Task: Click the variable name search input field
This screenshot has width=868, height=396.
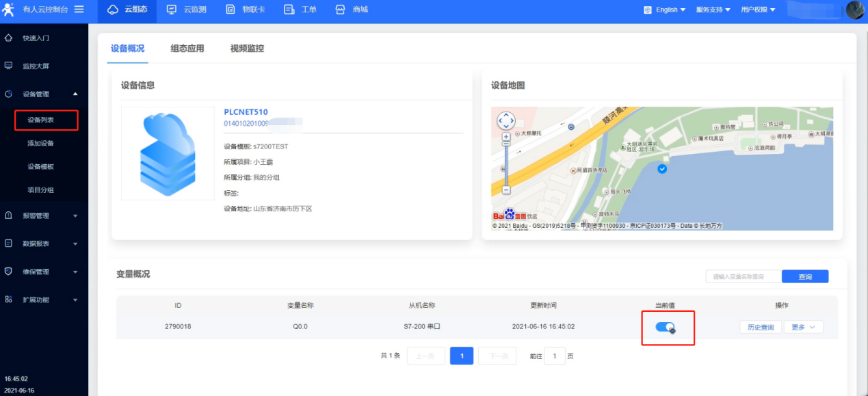Action: [743, 276]
